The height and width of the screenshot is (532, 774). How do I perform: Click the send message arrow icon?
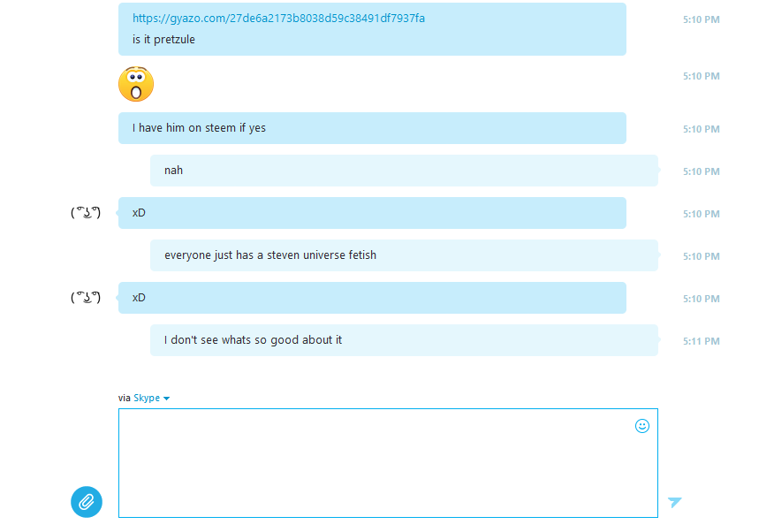(674, 502)
